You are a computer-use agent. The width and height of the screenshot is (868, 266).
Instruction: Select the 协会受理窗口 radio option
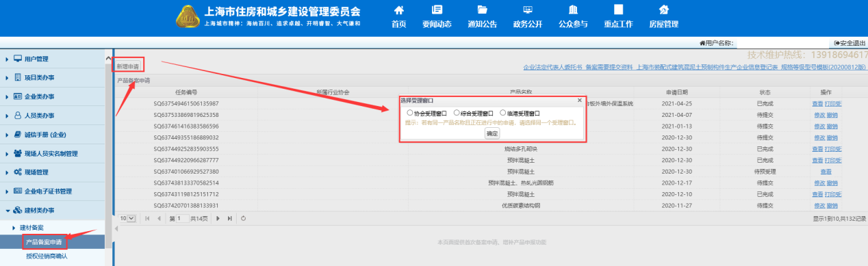tap(409, 113)
